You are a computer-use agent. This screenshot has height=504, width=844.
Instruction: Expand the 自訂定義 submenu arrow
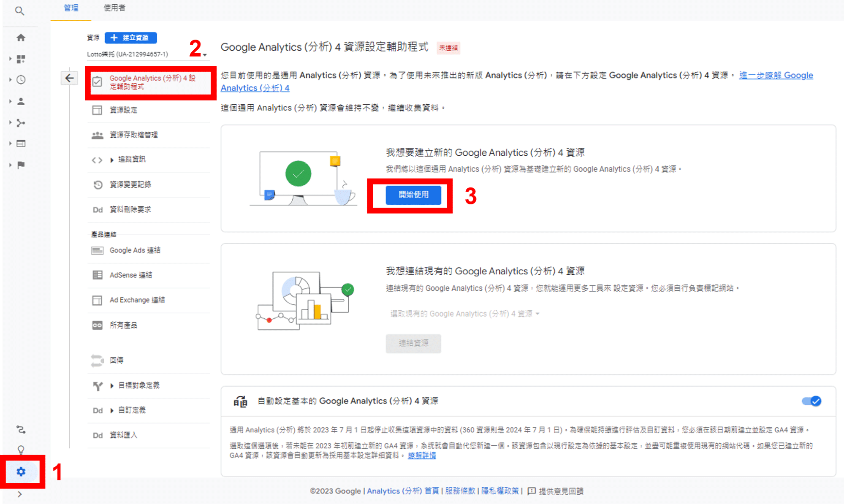(x=112, y=410)
